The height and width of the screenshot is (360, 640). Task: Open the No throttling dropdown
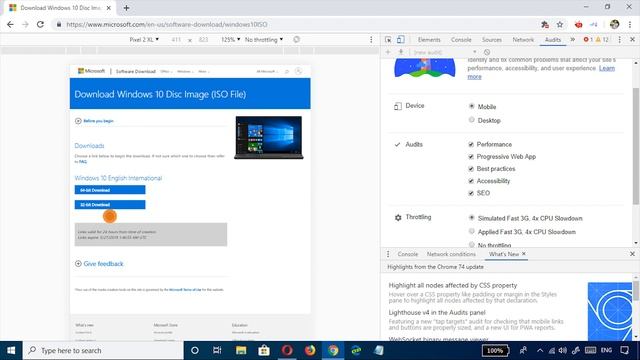point(264,40)
